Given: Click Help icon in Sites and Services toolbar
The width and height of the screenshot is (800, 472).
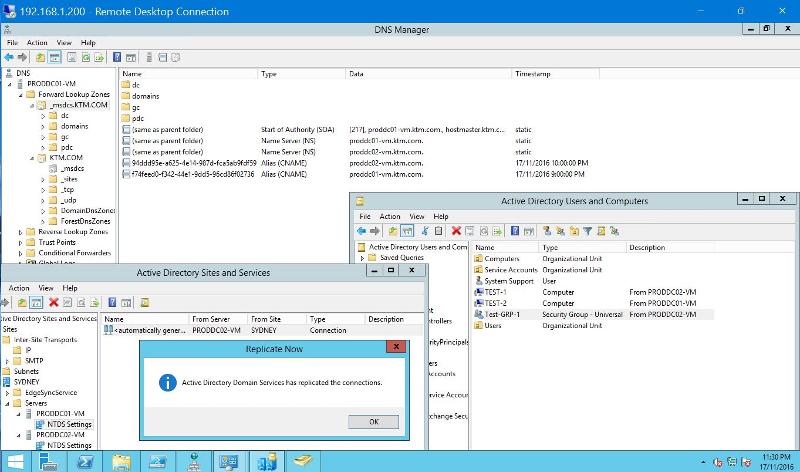Looking at the screenshot, I should click(112, 303).
